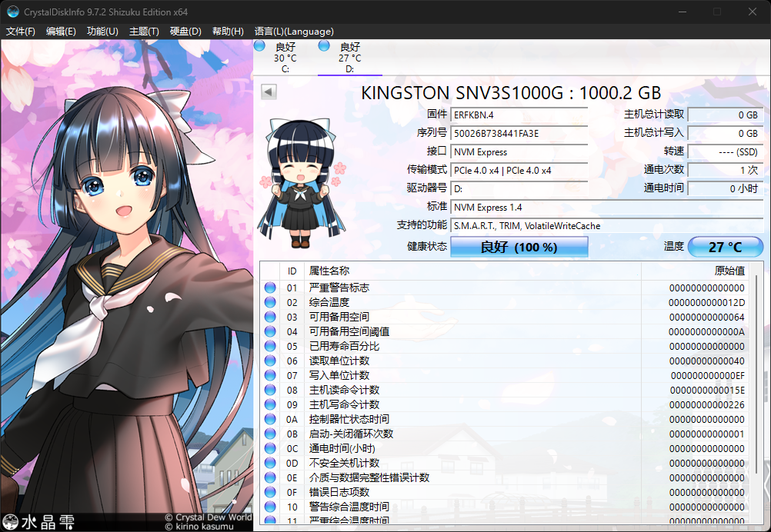
Task: Click the CrystalDiskInfo title bar app icon
Action: [13, 12]
